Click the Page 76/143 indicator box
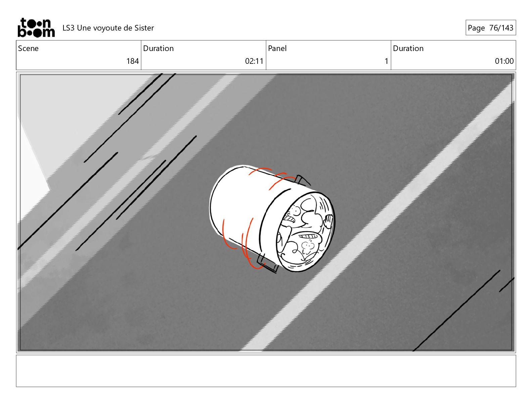 point(490,28)
